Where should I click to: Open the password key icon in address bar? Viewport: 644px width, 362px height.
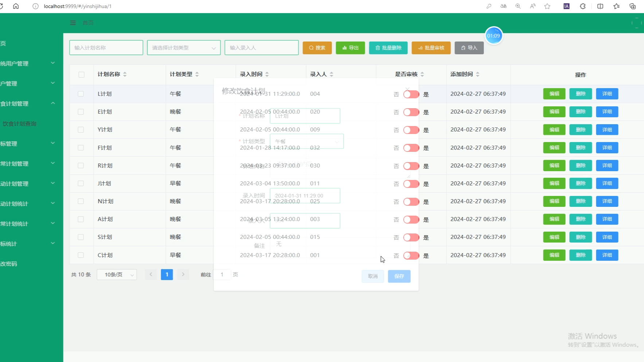(489, 6)
